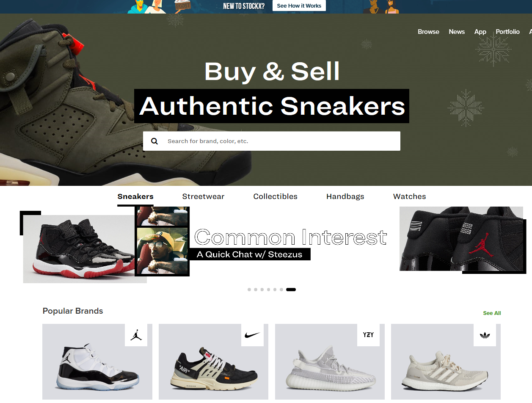Select the Watches category tab
Viewport: 532px width, 403px height.
pos(409,196)
